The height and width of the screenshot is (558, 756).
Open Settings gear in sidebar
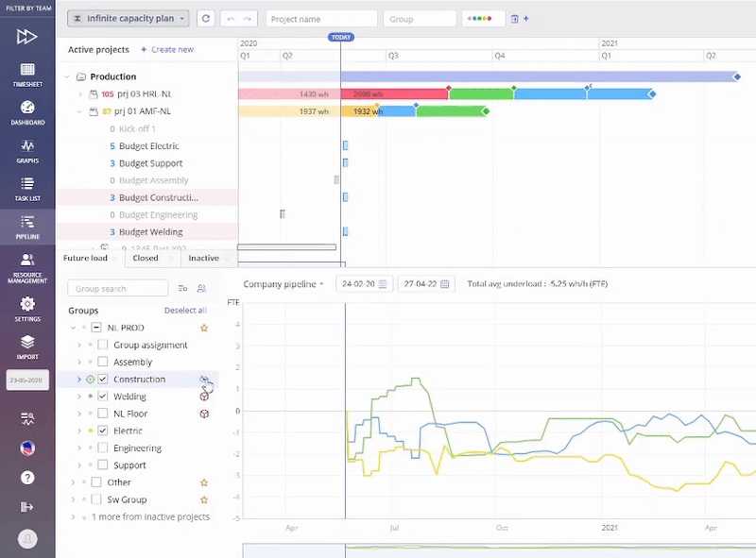click(x=27, y=308)
